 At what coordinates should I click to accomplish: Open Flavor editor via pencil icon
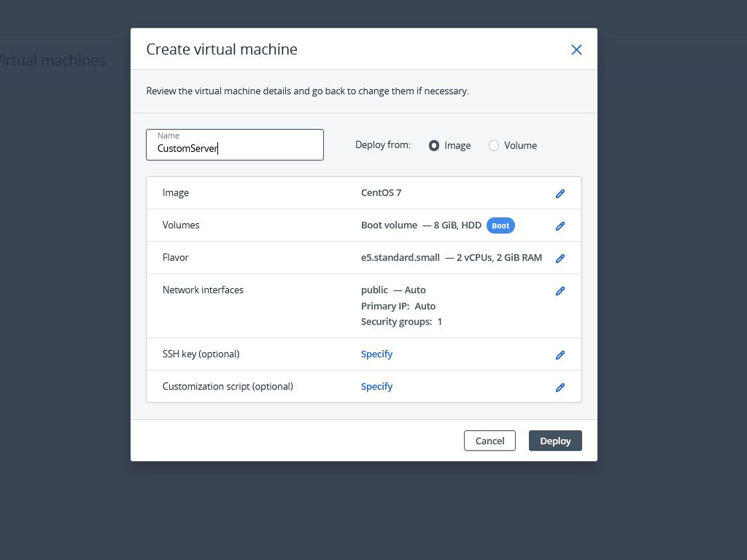click(x=560, y=258)
